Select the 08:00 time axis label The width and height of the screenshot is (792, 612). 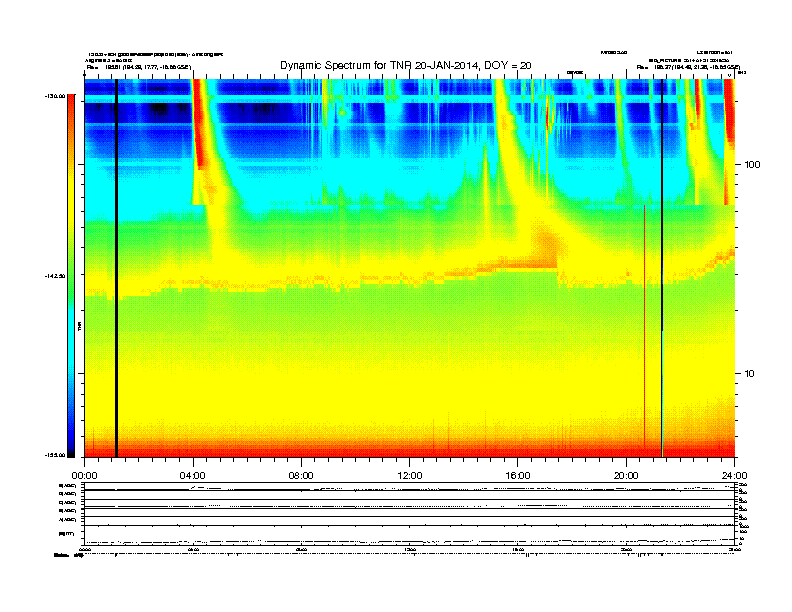click(x=301, y=476)
